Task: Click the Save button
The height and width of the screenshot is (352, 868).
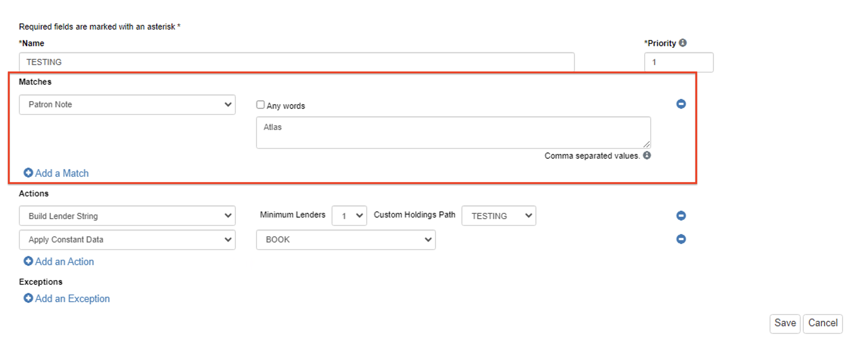Action: coord(785,323)
